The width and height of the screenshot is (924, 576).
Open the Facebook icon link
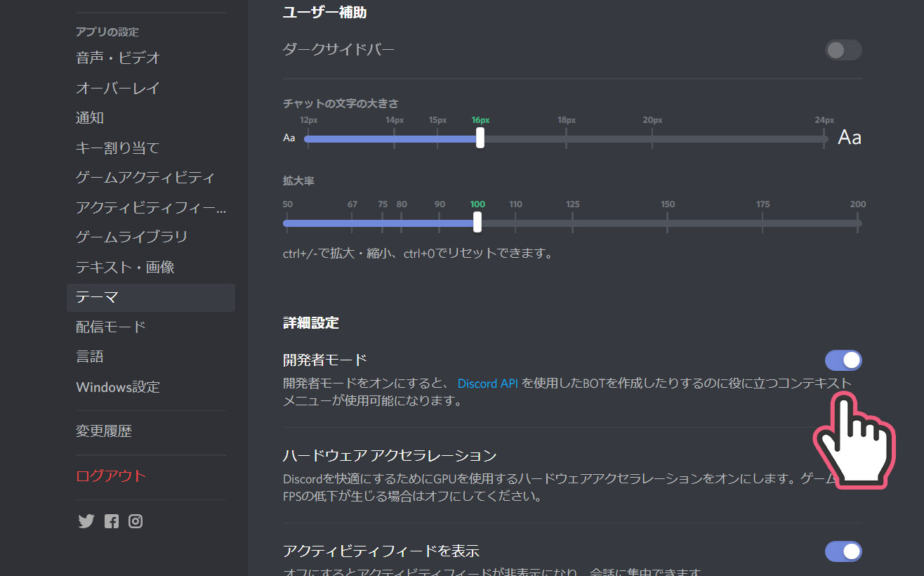coord(112,521)
